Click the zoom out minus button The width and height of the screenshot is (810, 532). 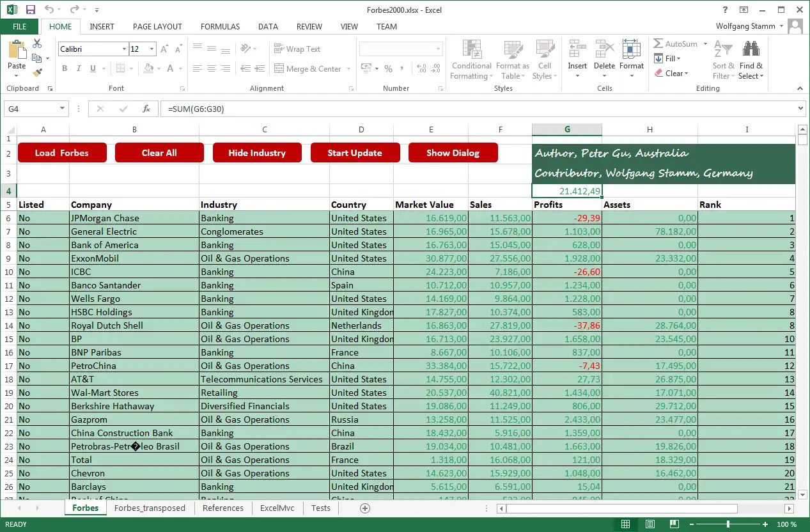(692, 524)
